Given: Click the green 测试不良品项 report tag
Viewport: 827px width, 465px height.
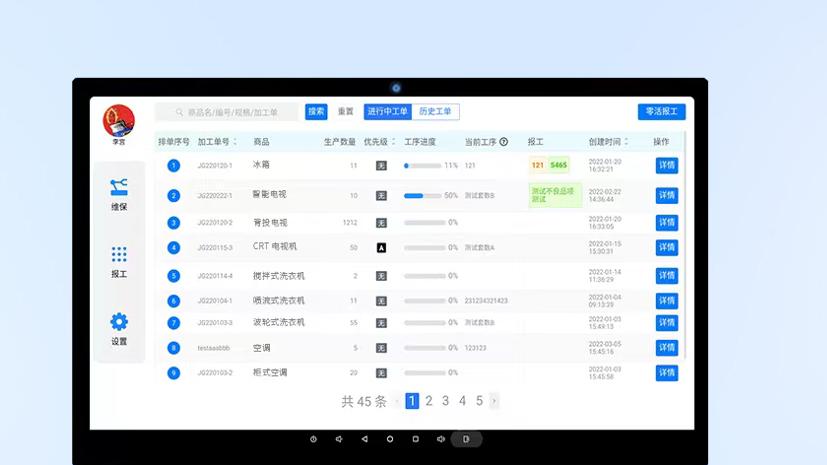Looking at the screenshot, I should click(554, 195).
